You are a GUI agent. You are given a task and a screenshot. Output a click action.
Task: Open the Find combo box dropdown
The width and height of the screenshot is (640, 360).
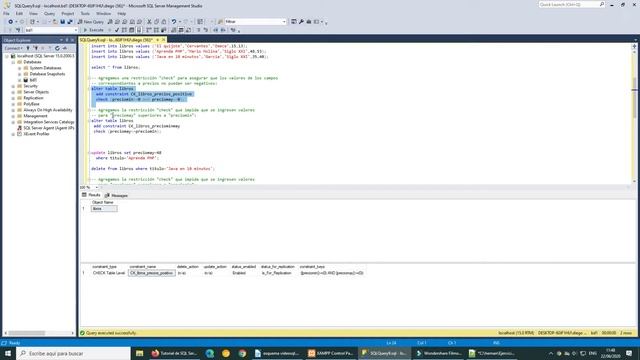284,22
